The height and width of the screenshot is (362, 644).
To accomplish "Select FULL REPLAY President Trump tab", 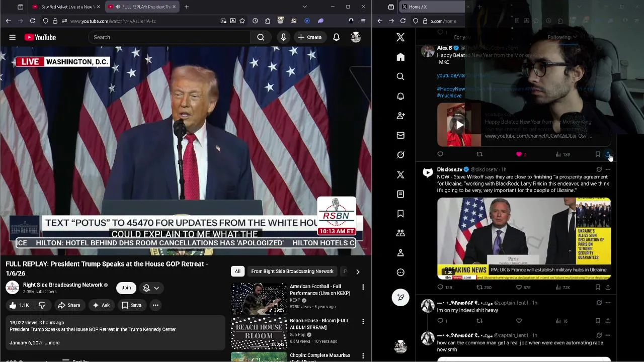I will [141, 7].
